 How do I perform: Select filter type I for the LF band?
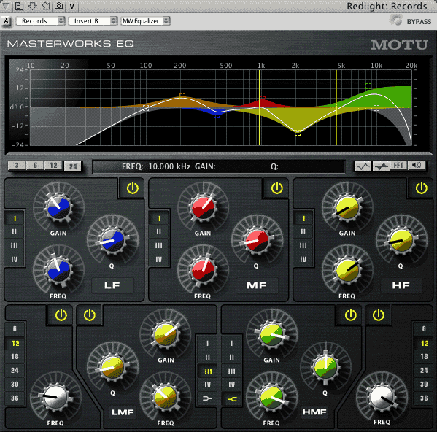pos(15,218)
